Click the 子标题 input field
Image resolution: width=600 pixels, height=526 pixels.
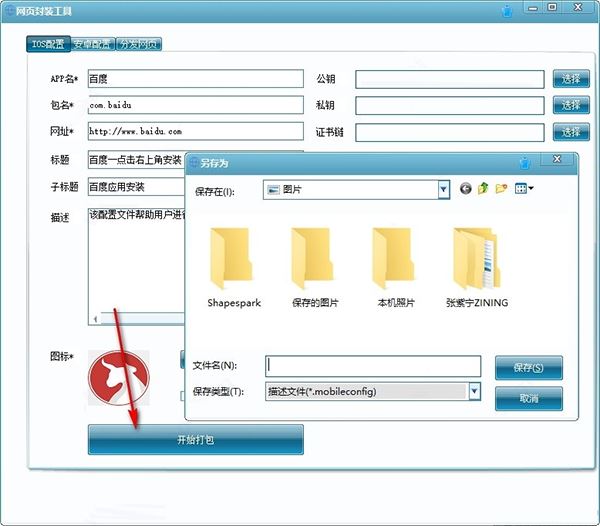click(x=136, y=187)
